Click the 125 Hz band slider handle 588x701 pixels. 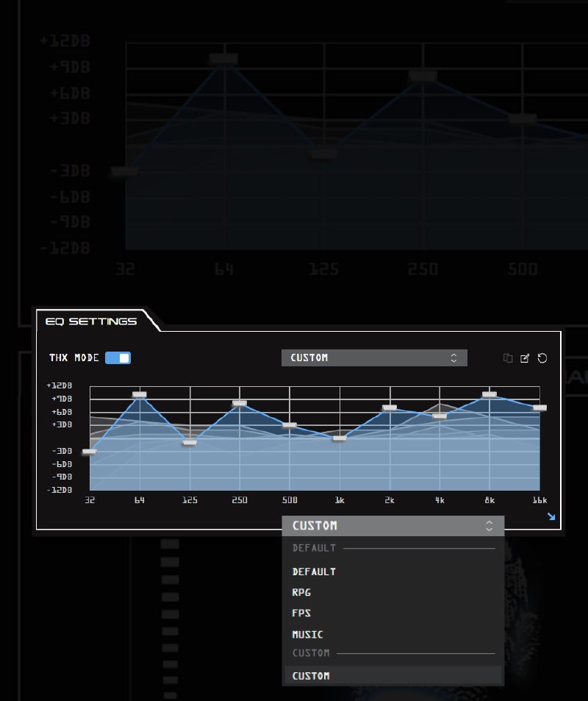pyautogui.click(x=190, y=442)
